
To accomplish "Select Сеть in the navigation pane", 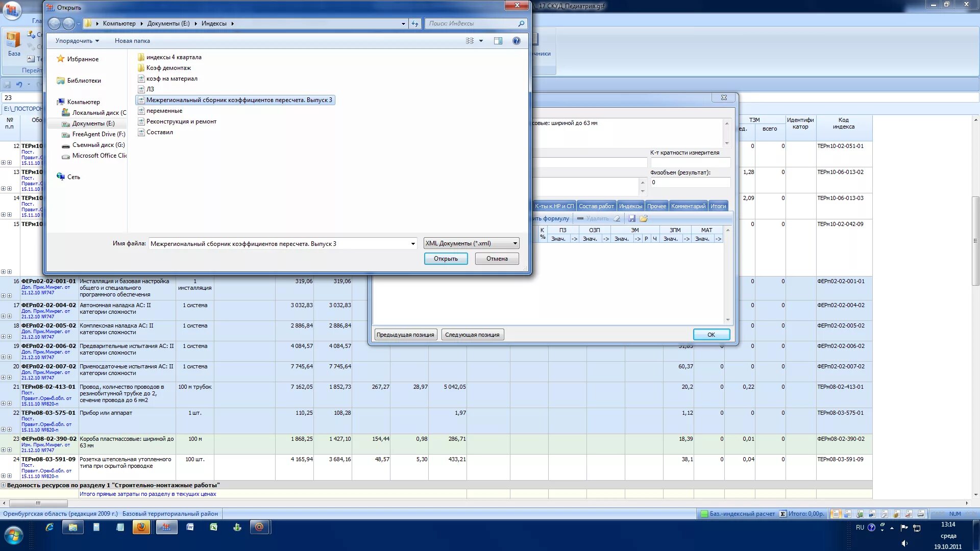I will [68, 177].
